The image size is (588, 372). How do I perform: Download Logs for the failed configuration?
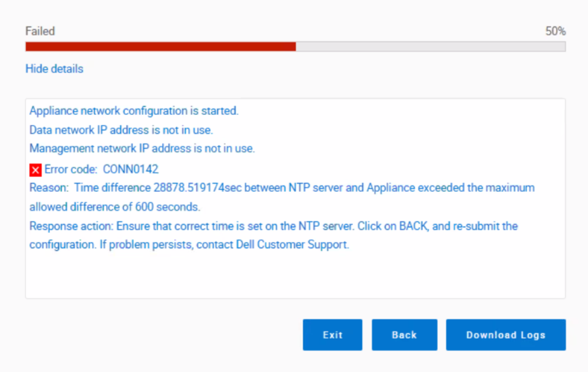point(505,335)
